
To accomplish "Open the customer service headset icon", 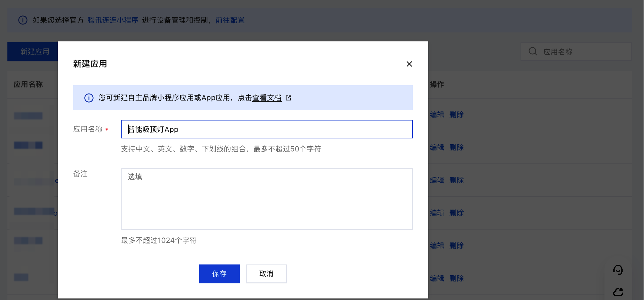I will click(618, 270).
